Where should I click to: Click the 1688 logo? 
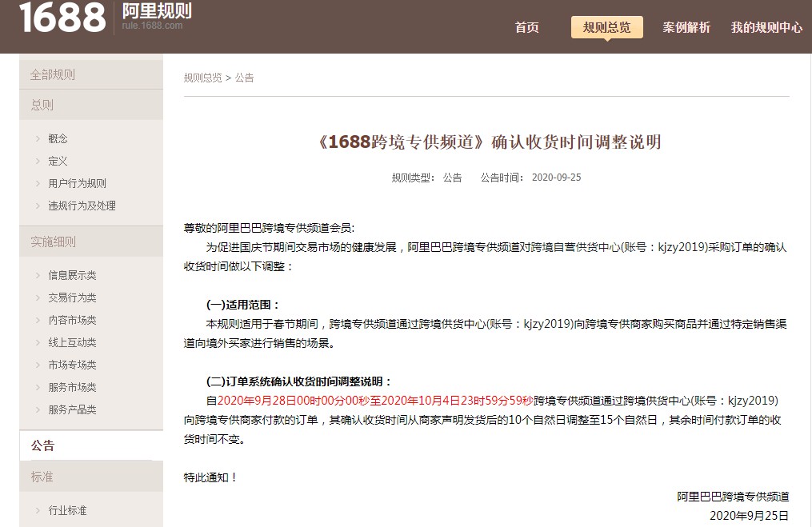(62, 17)
